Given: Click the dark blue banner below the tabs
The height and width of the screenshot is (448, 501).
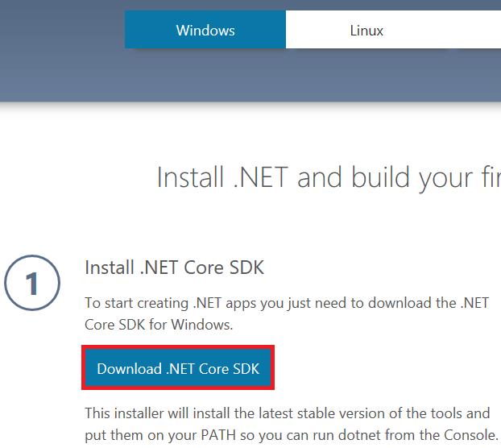Looking at the screenshot, I should coord(250,76).
